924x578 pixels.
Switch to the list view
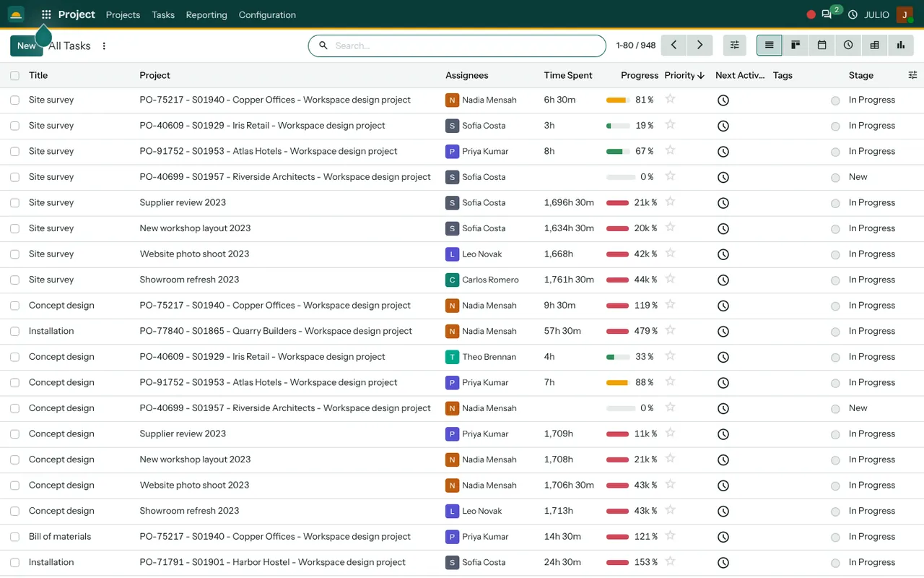[x=769, y=45]
